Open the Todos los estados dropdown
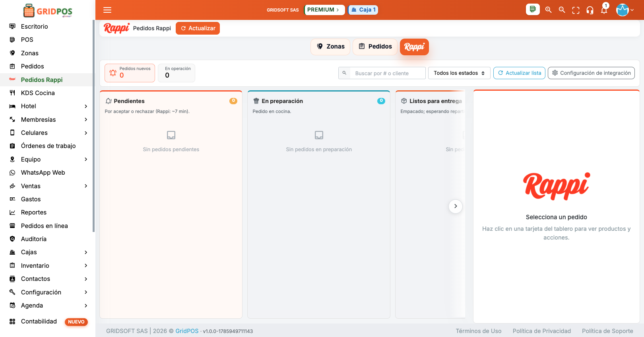Image resolution: width=644 pixels, height=337 pixels. (x=459, y=73)
